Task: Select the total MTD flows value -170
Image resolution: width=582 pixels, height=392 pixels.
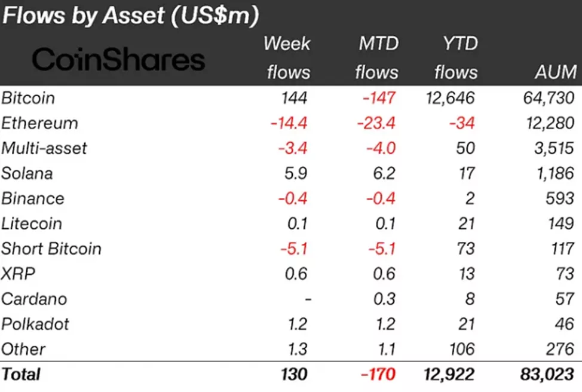Action: (x=377, y=374)
